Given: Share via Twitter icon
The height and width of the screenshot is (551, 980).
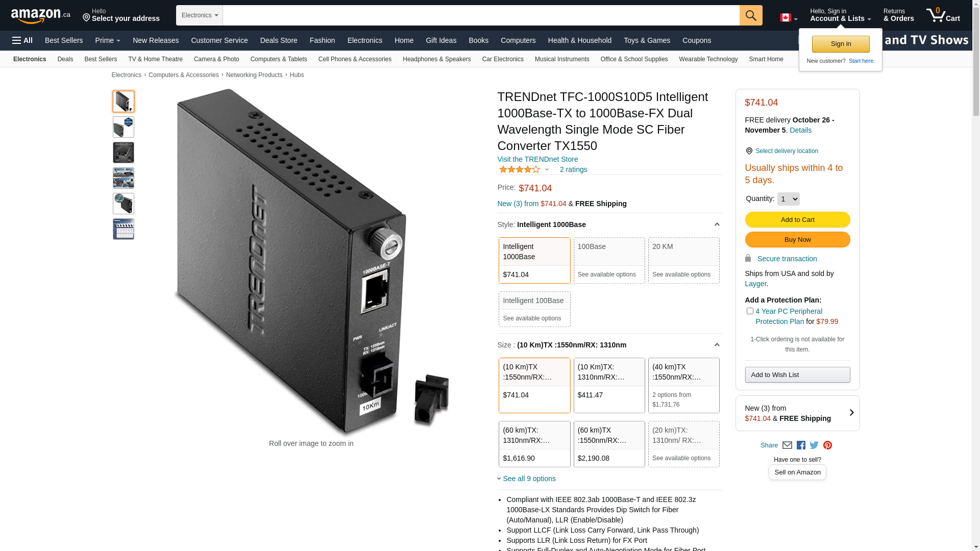Looking at the screenshot, I should [814, 445].
